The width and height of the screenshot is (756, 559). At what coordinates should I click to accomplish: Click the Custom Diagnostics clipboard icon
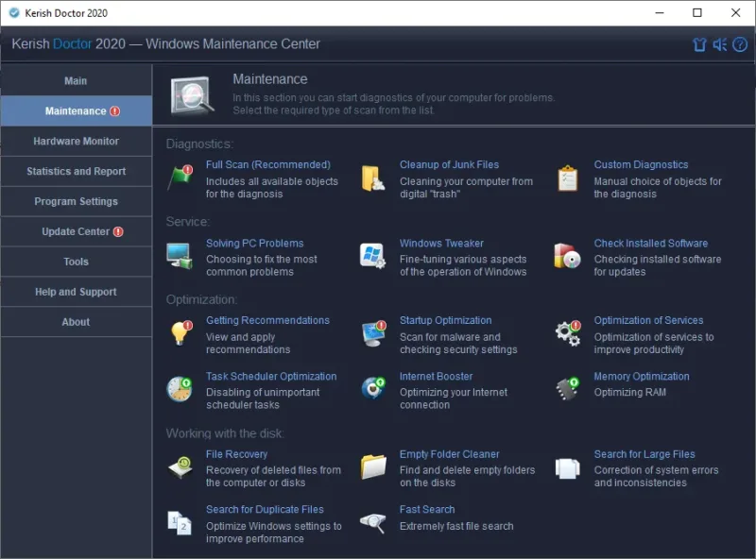click(568, 178)
